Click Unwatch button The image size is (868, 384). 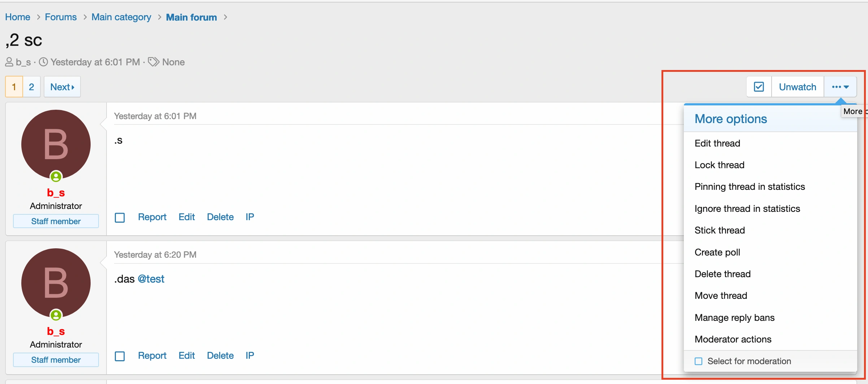(x=797, y=87)
